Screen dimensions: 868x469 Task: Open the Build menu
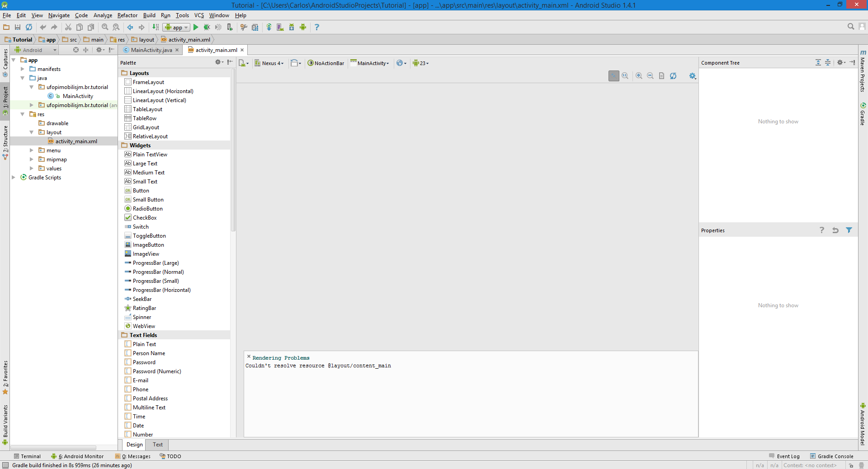(149, 15)
